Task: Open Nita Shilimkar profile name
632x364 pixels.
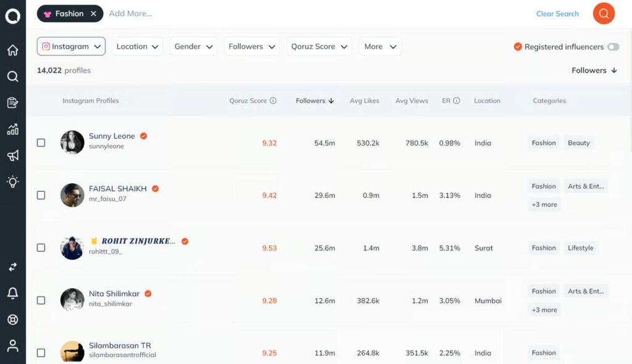Action: tap(114, 294)
